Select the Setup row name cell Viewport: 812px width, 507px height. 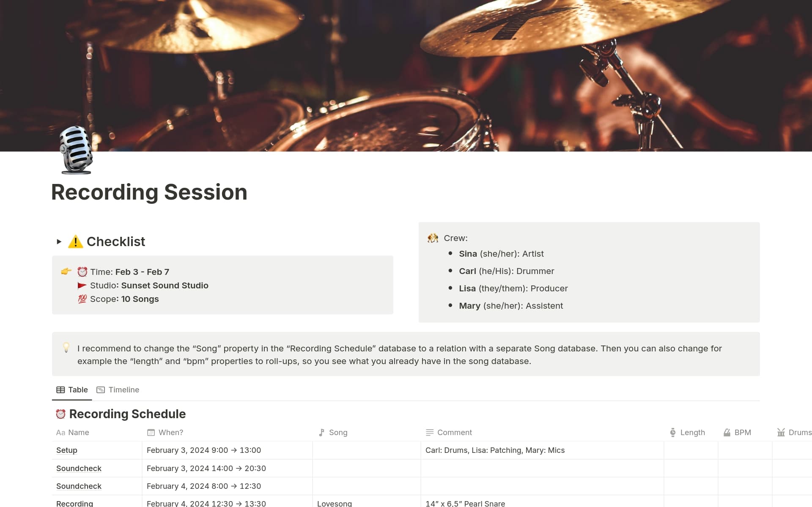click(66, 450)
